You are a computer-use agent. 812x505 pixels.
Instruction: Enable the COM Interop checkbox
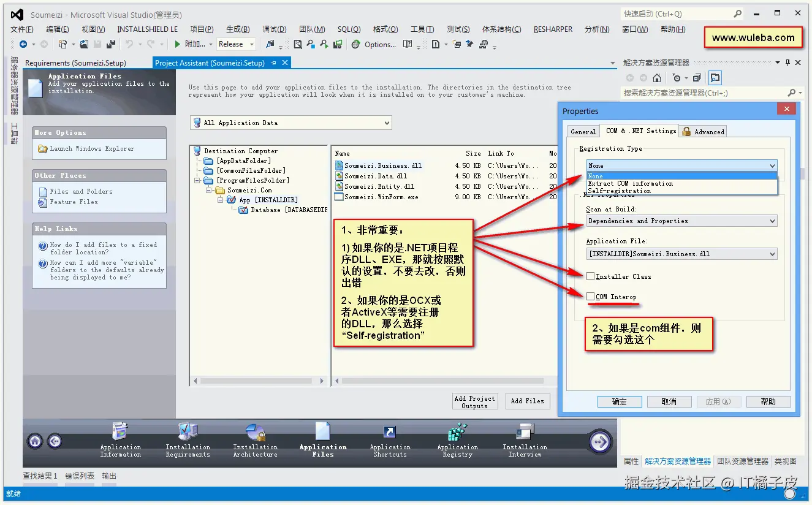591,297
